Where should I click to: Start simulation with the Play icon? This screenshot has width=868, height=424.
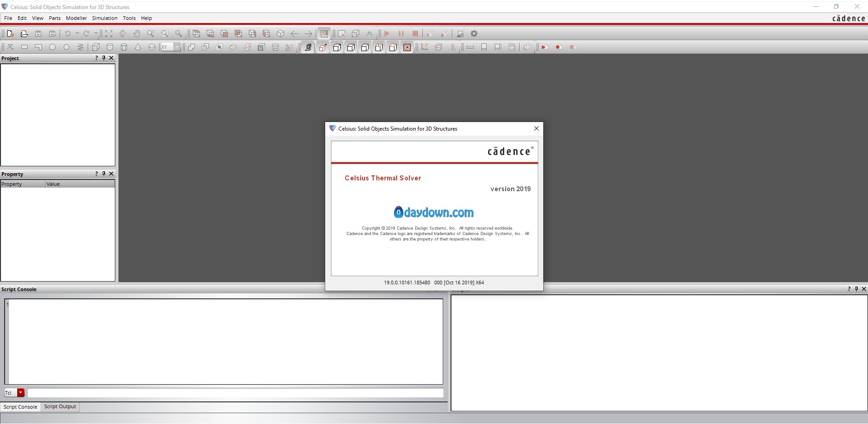387,33
